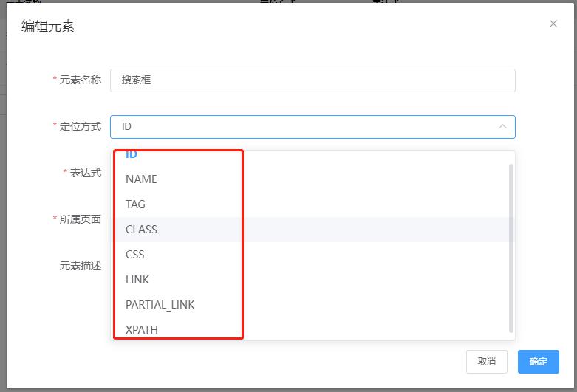The width and height of the screenshot is (577, 392).
Task: Click the 元素描述 field label
Action: click(x=80, y=266)
